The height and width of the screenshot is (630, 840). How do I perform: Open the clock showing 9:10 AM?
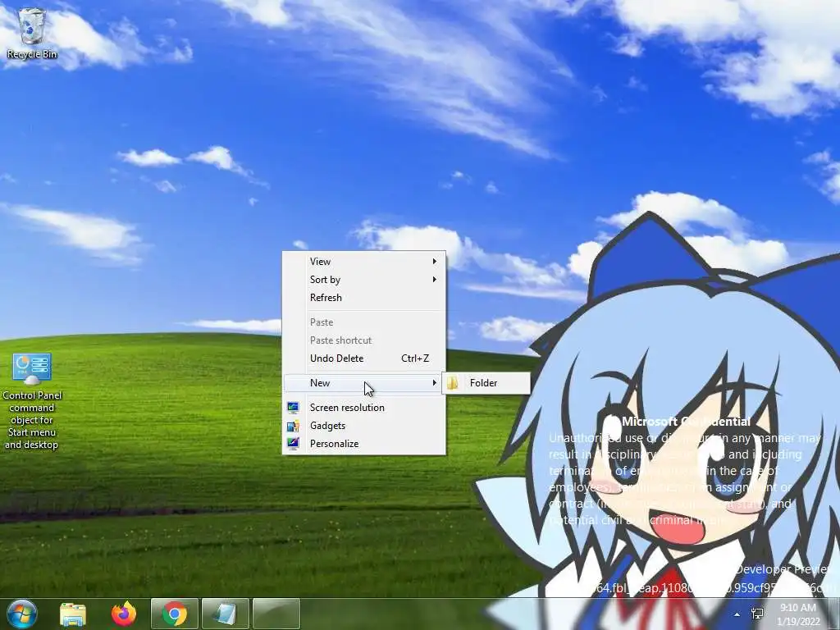point(799,614)
